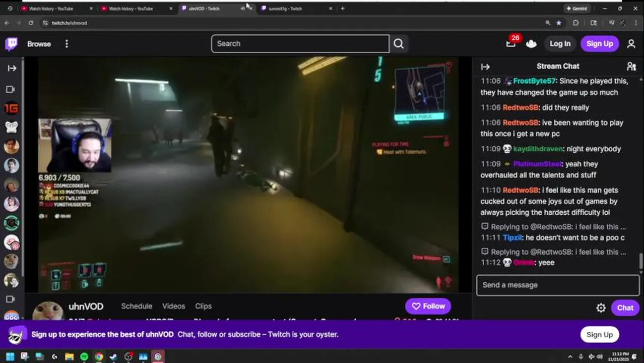Click the address bar URL twitch.tv/uhnvod
The height and width of the screenshot is (363, 644).
69,23
